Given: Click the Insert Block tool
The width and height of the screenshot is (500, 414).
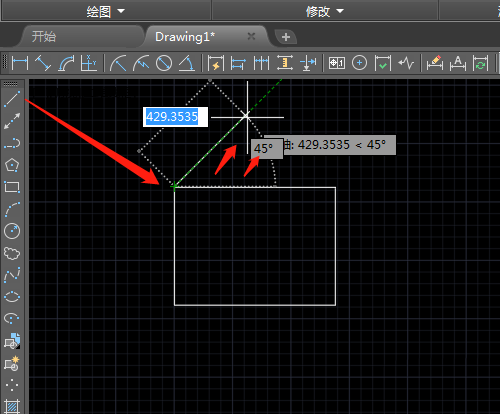Looking at the screenshot, I should [12, 341].
